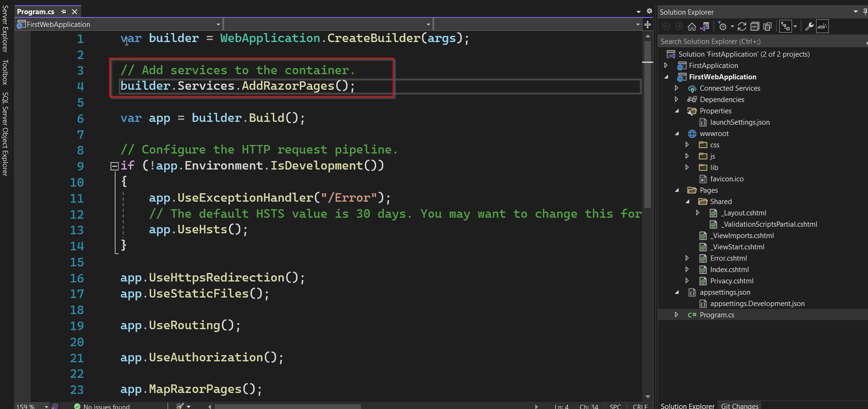Viewport: 868px width, 409px height.
Task: Click Sync with Active Document icon
Action: click(x=742, y=26)
